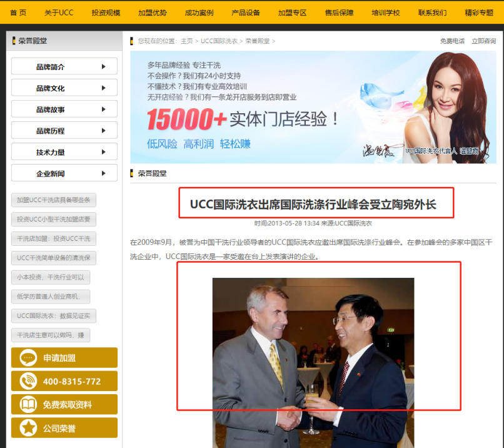Click the open book icon for 免费索取资料
Screen dimensions: 504x448
[x=28, y=405]
